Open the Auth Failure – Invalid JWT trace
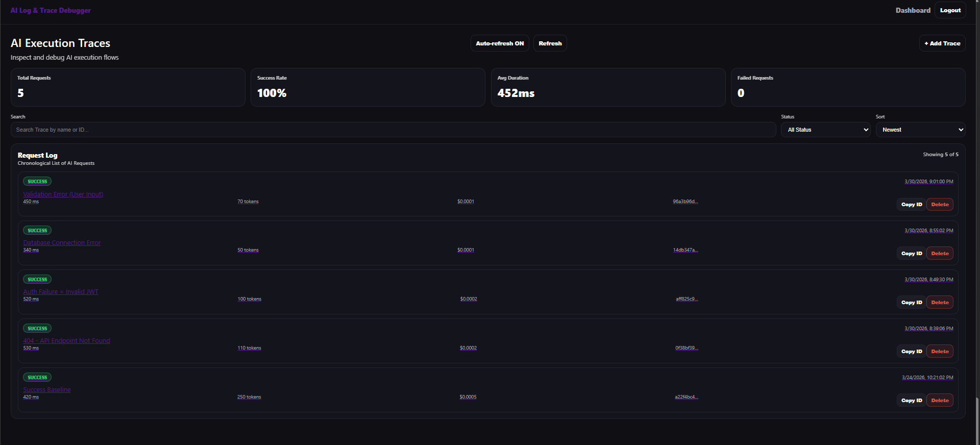Image resolution: width=980 pixels, height=445 pixels. 61,291
